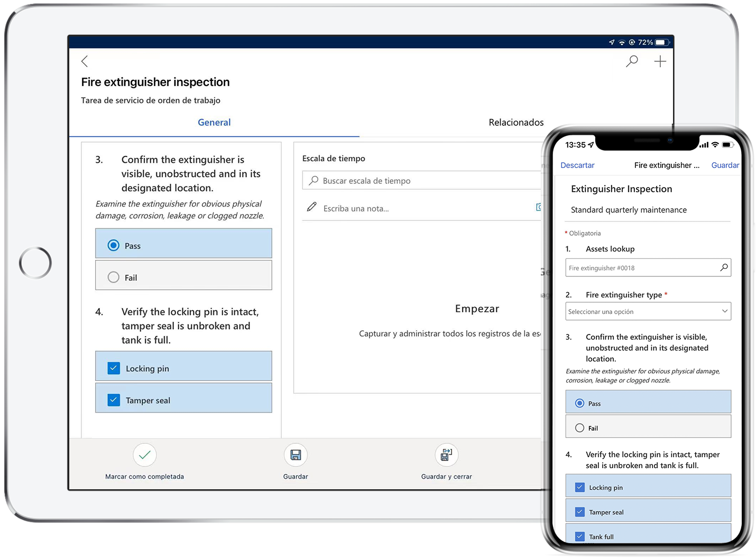The image size is (756, 559).
Task: Tap phone battery status icon
Action: pos(727,144)
